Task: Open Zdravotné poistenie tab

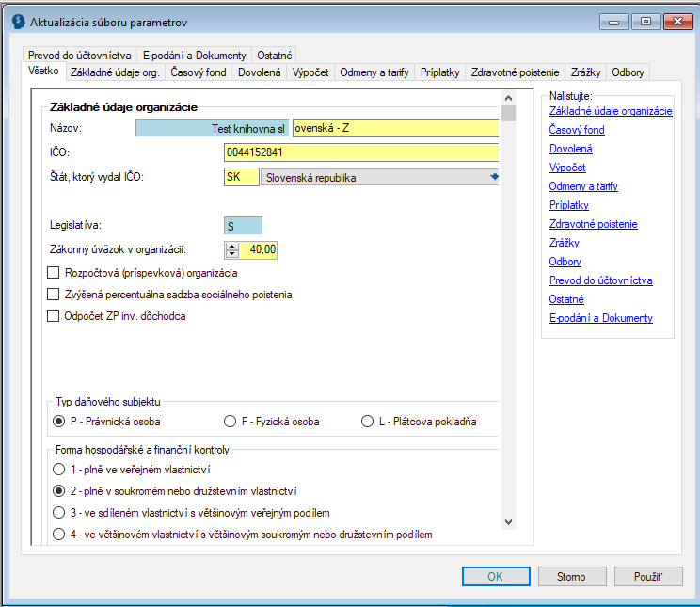Action: [515, 72]
